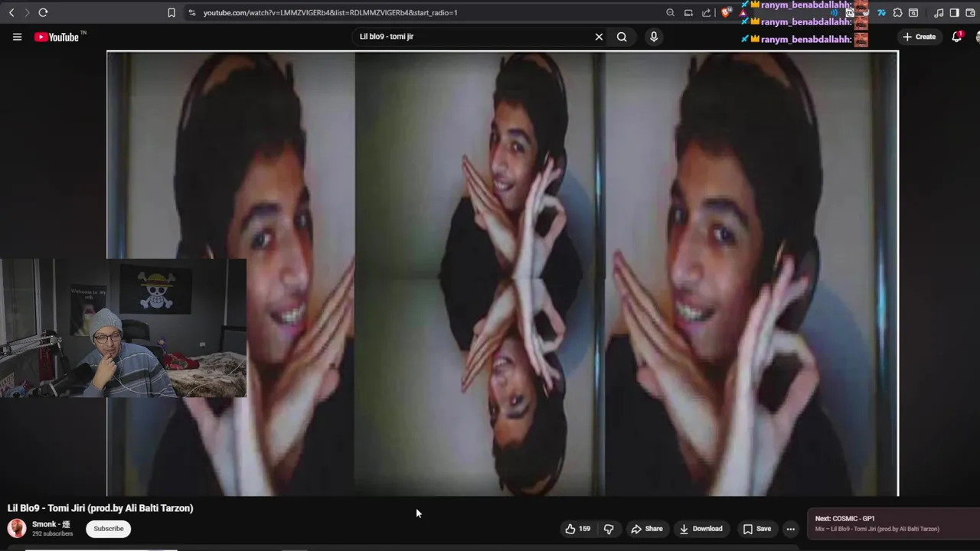Click the video player area
Viewport: 980px width, 551px height.
click(x=502, y=273)
